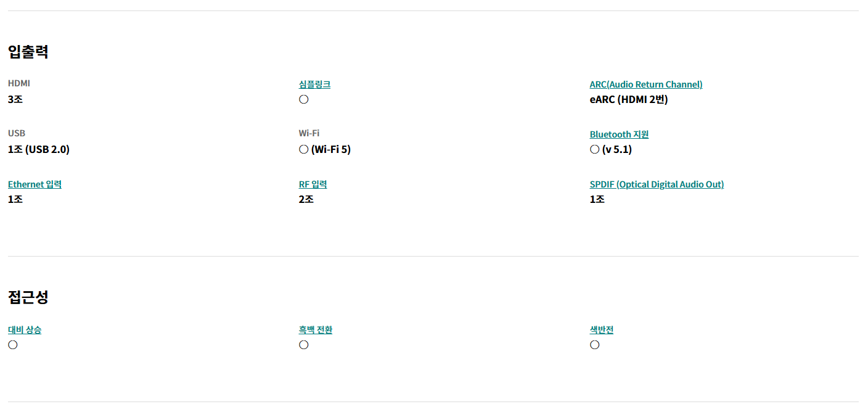Click the circle mark under 색반전
868x412 pixels.
point(594,345)
